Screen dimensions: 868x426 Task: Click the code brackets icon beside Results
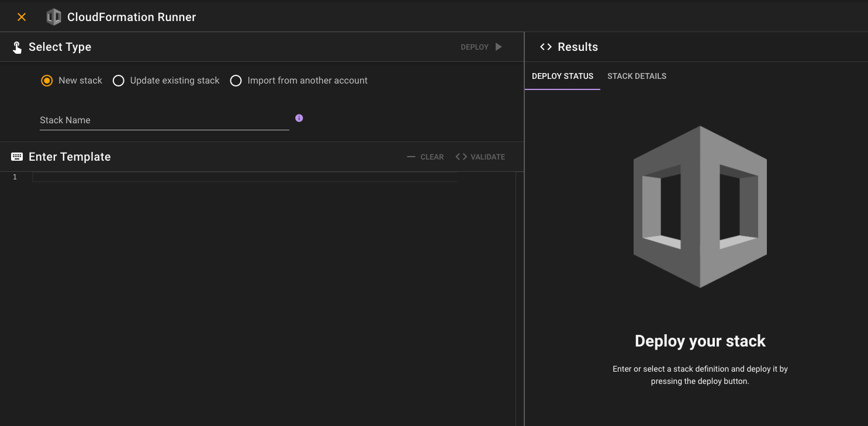(x=546, y=47)
